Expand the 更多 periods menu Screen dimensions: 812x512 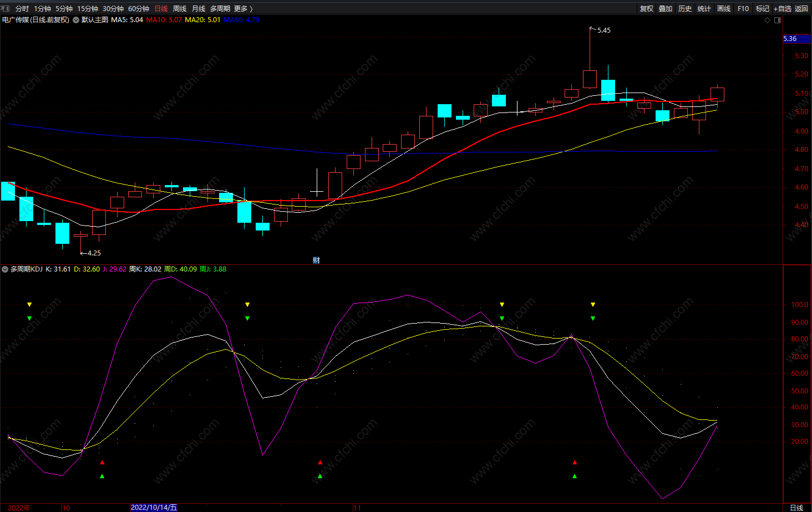pyautogui.click(x=243, y=9)
